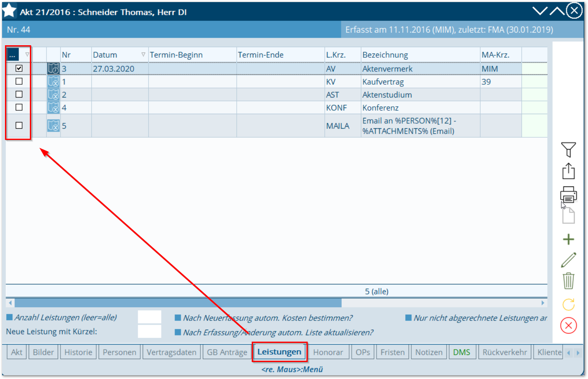Screen dimensions: 588x379
Task: Switch to the Notizen tab
Action: (429, 352)
